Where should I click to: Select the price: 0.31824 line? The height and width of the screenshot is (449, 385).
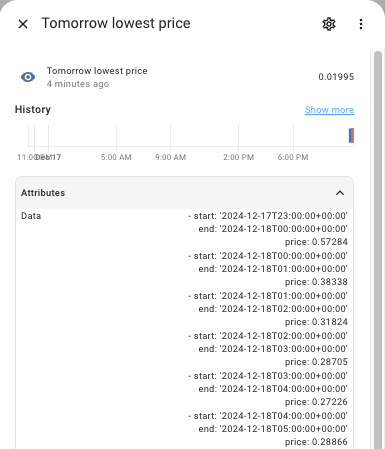pos(316,322)
